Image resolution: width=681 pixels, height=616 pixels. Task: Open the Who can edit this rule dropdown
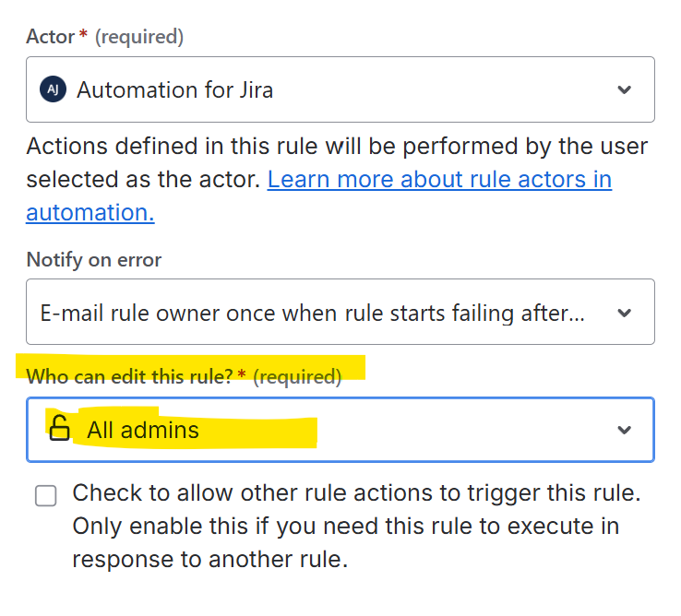(x=340, y=430)
